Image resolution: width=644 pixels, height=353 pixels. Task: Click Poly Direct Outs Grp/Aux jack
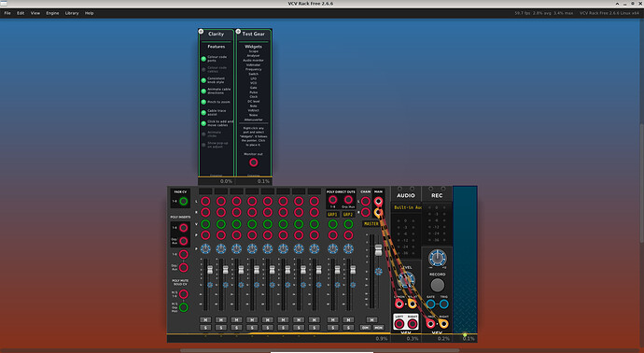pos(348,200)
